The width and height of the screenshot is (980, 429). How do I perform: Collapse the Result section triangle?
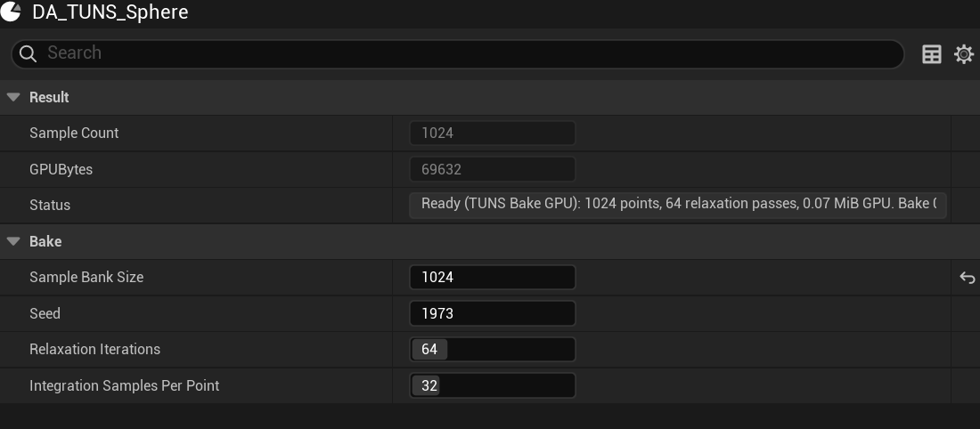click(13, 97)
